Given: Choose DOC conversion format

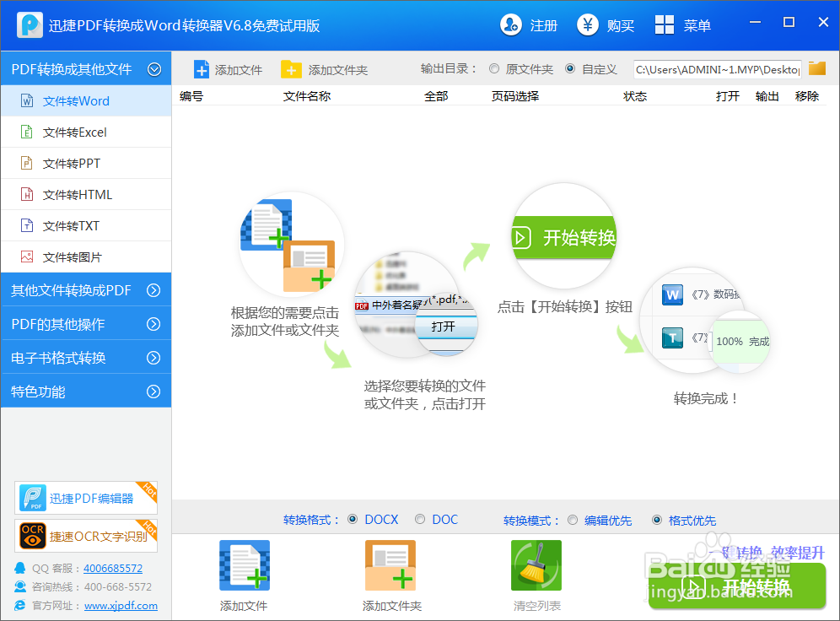Looking at the screenshot, I should click(420, 519).
